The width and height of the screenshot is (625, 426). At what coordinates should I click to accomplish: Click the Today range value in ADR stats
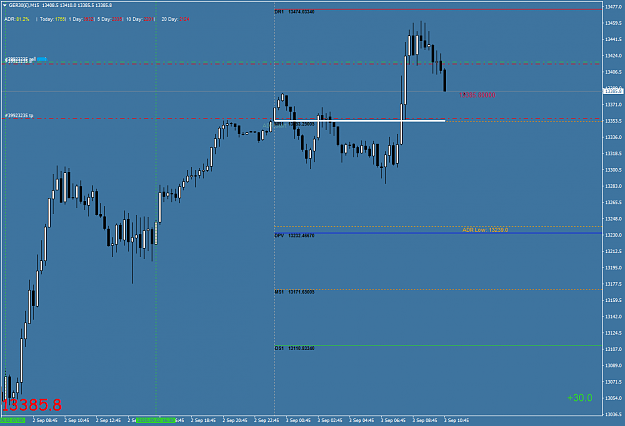point(60,19)
